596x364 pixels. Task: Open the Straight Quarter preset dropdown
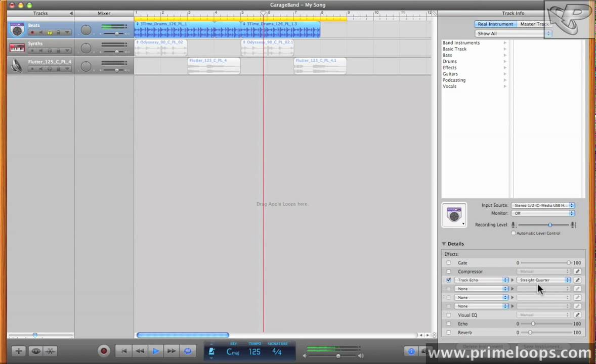click(543, 280)
